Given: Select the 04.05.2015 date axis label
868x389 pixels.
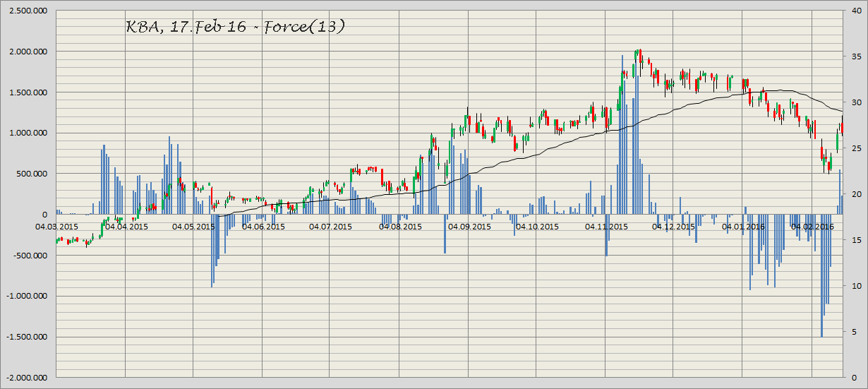Looking at the screenshot, I should coord(193,227).
